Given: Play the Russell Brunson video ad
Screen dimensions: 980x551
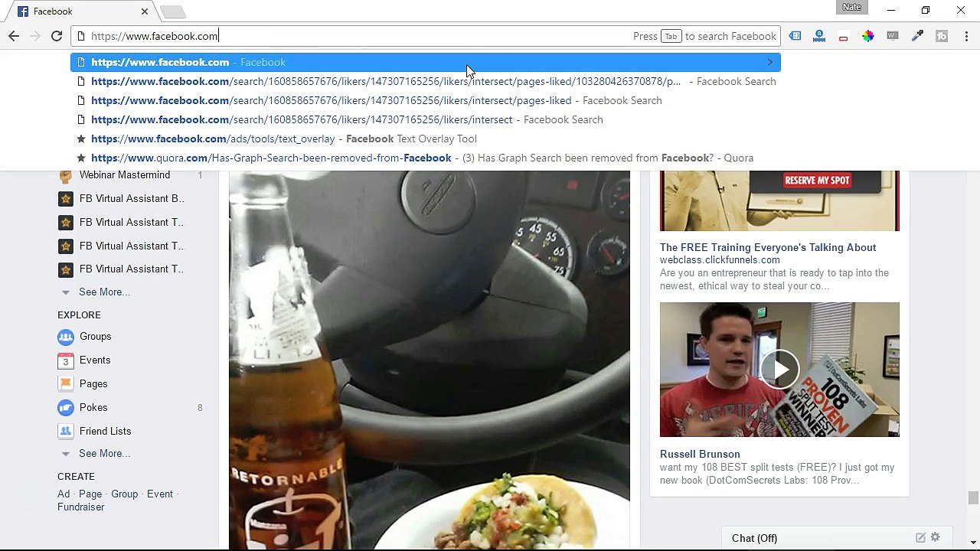Looking at the screenshot, I should point(779,370).
